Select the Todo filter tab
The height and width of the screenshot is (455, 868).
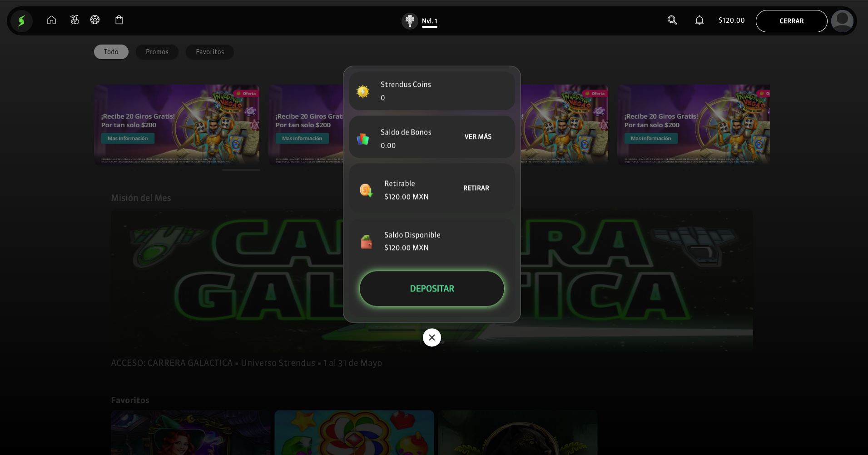pos(111,52)
